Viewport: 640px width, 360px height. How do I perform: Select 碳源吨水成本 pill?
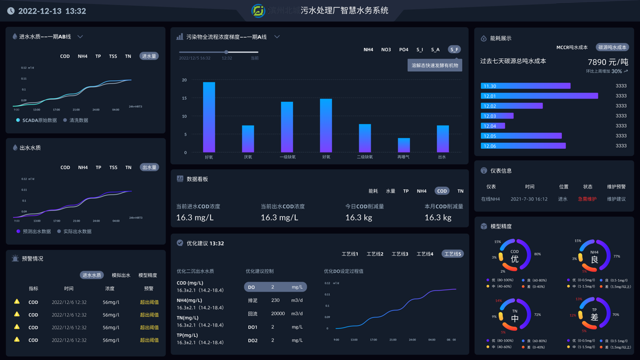click(x=612, y=47)
